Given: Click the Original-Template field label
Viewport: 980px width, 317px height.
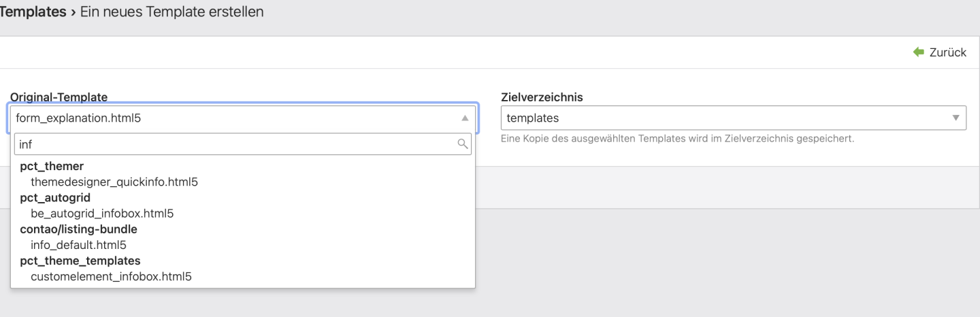Looking at the screenshot, I should (x=59, y=97).
